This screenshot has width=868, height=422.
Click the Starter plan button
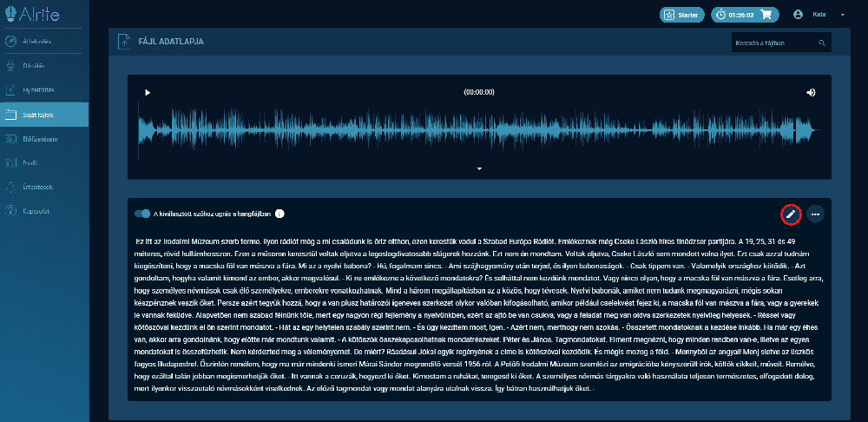pos(681,15)
